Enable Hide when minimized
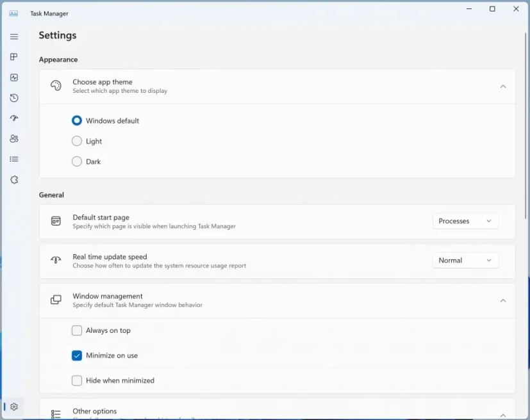 point(77,380)
